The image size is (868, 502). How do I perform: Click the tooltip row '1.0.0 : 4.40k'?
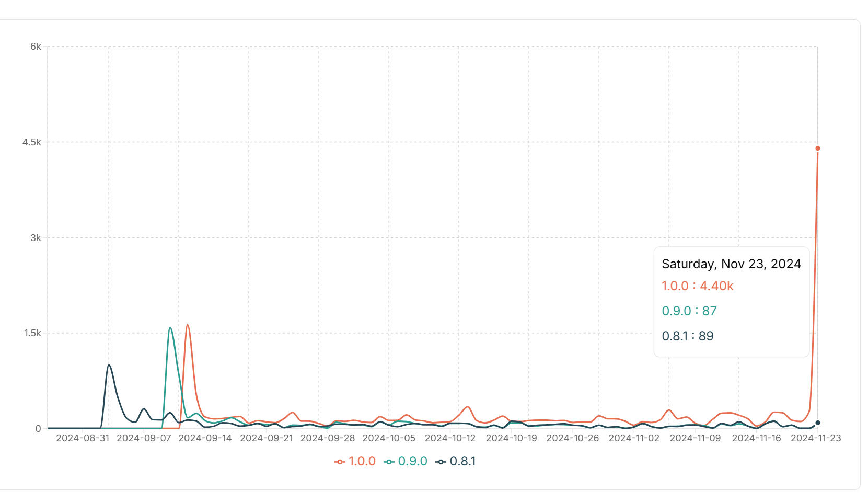pyautogui.click(x=698, y=286)
